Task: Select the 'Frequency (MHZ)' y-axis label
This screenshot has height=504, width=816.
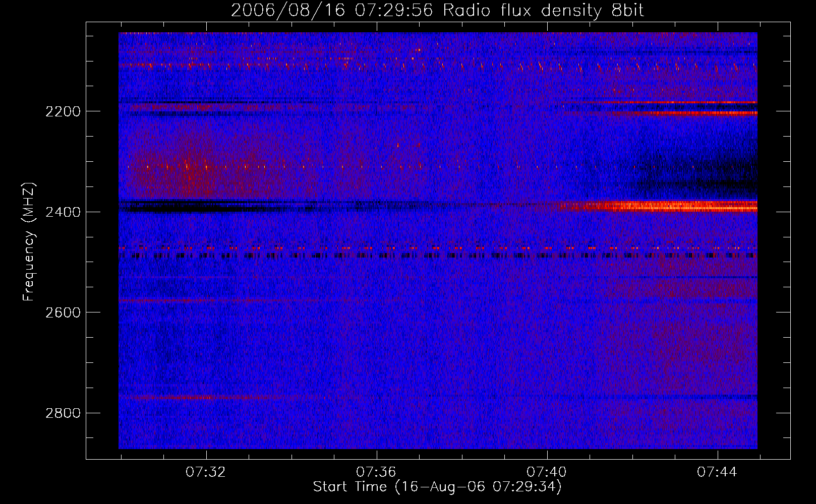Action: click(x=29, y=242)
